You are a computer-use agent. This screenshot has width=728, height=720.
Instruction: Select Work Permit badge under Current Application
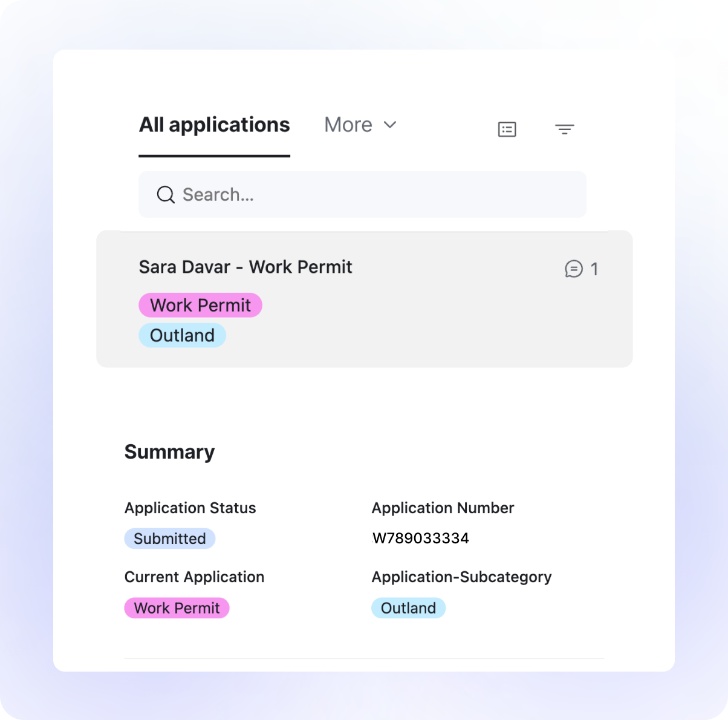point(177,608)
